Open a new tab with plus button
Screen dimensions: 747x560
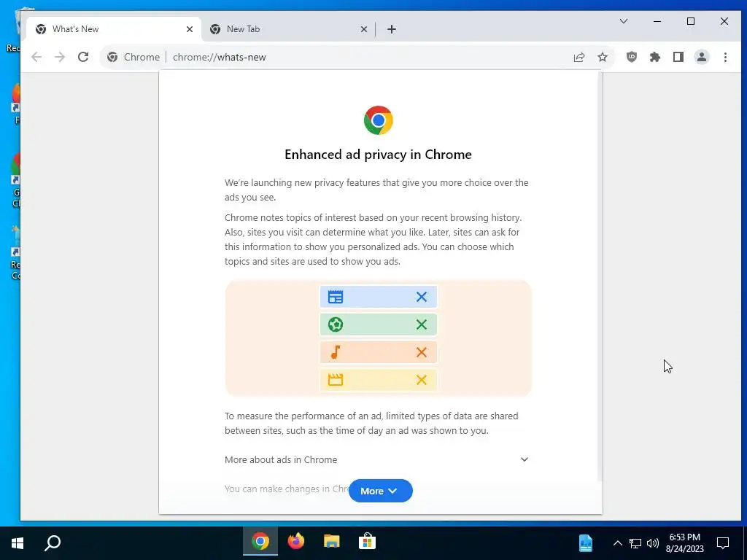tap(392, 29)
